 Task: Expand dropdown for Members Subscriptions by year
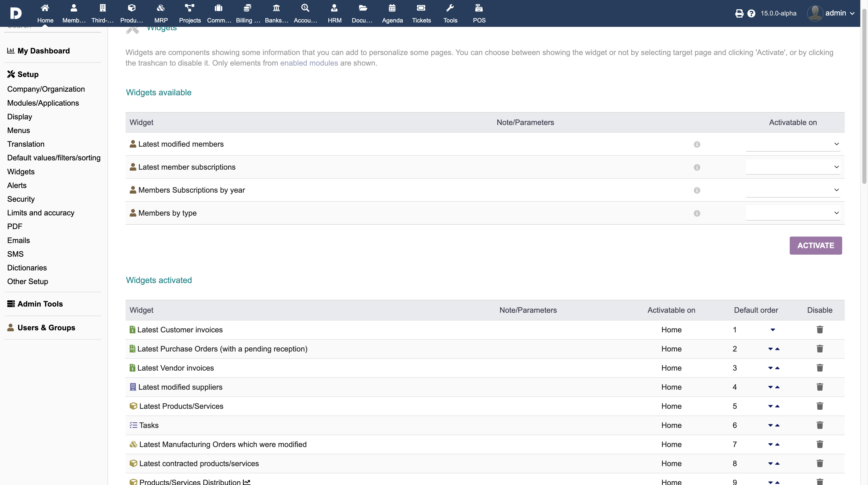click(x=793, y=190)
